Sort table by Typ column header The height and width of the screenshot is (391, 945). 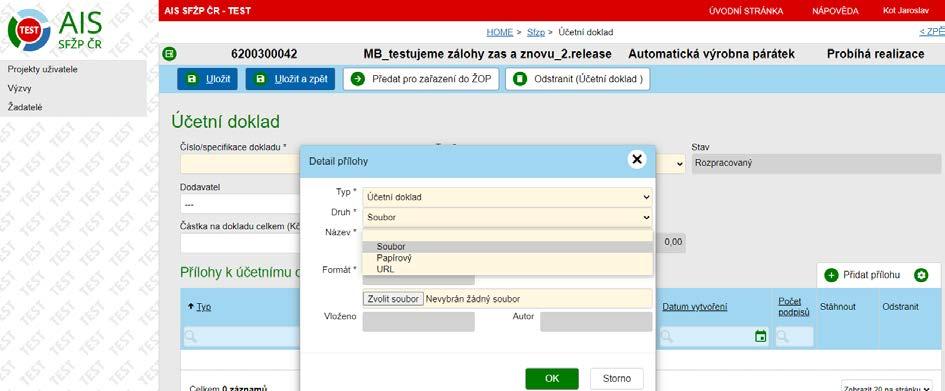tap(204, 307)
